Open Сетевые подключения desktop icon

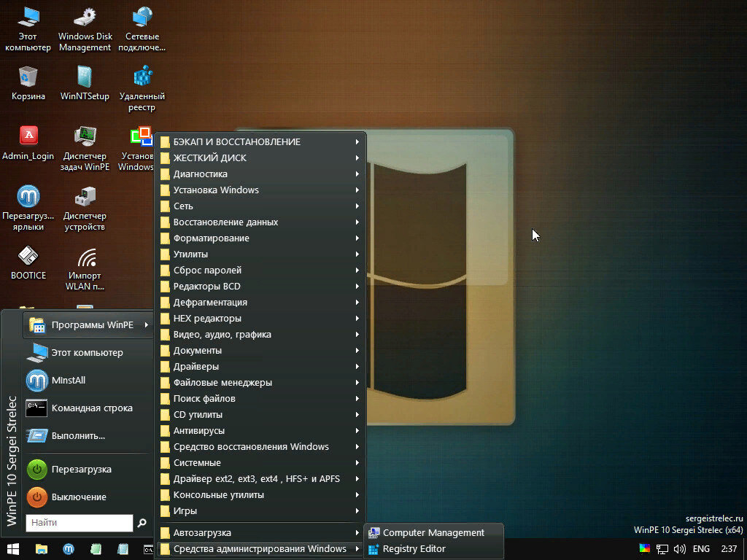[142, 28]
